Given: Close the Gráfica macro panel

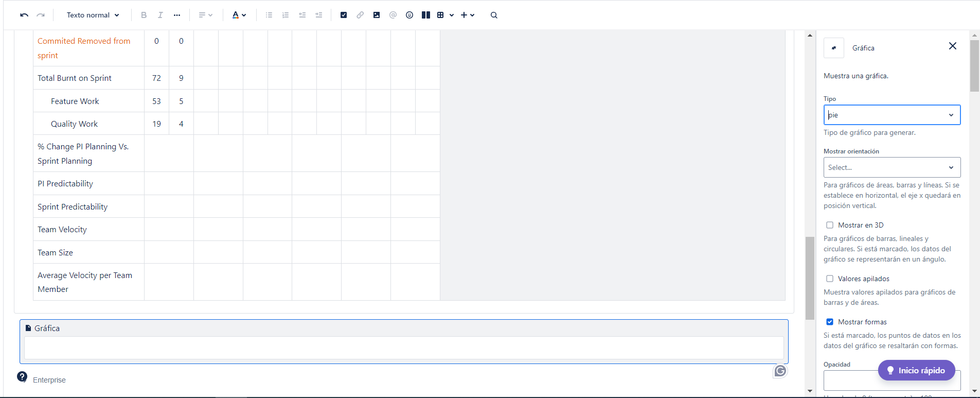Looking at the screenshot, I should (x=953, y=46).
